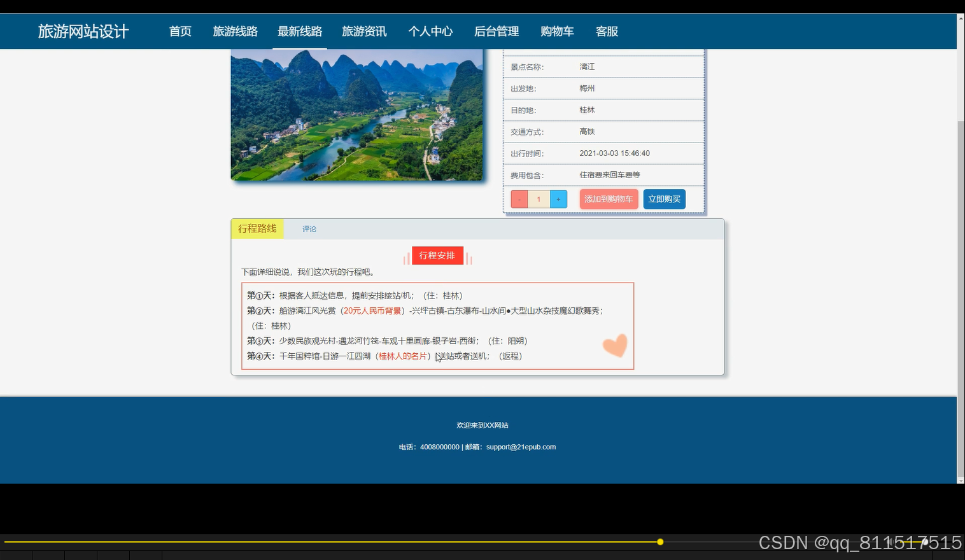The image size is (965, 560).
Task: Open the 购物车 shopping cart
Action: (557, 31)
